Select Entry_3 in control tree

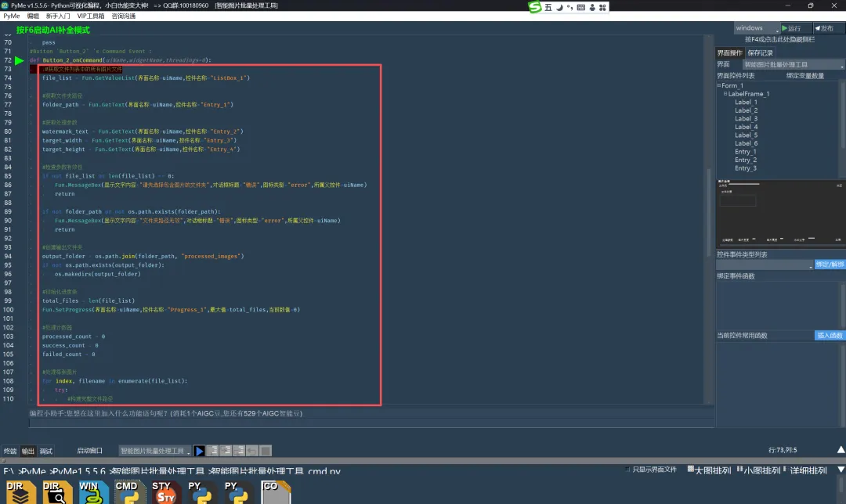click(x=745, y=168)
